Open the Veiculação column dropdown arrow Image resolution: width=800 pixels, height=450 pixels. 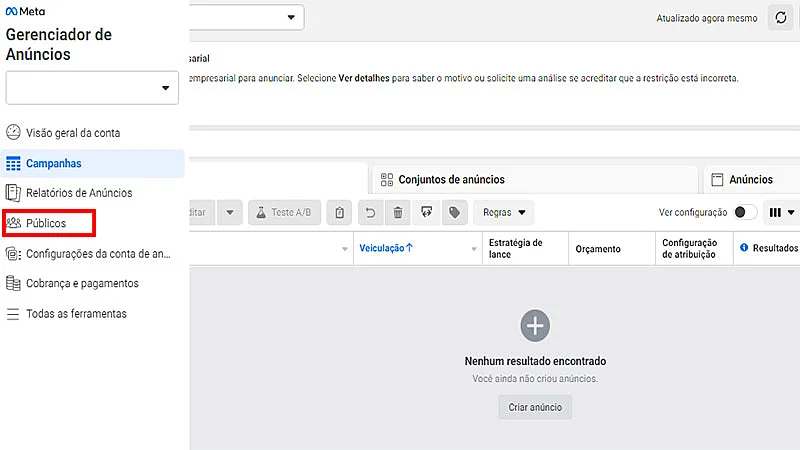click(474, 249)
